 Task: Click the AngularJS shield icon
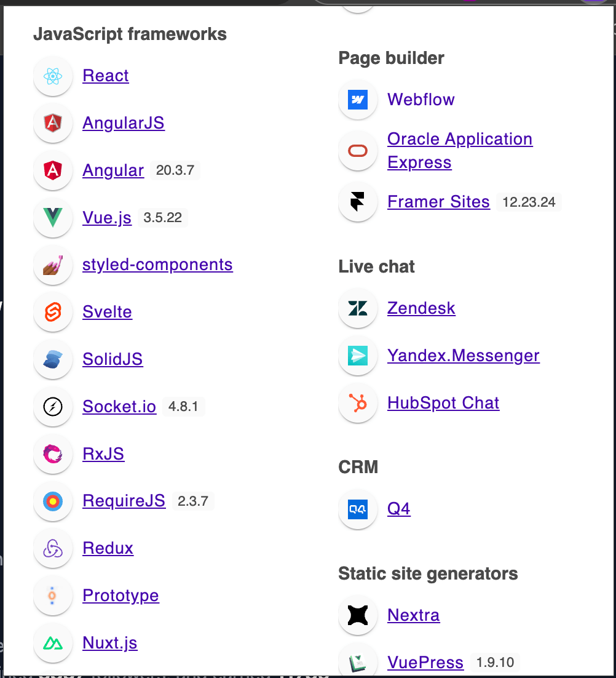(53, 124)
